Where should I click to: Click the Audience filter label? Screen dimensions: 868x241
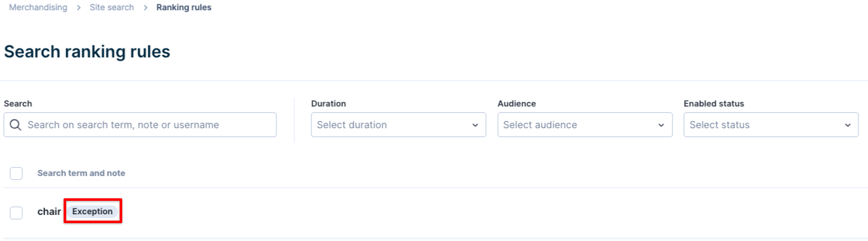517,103
